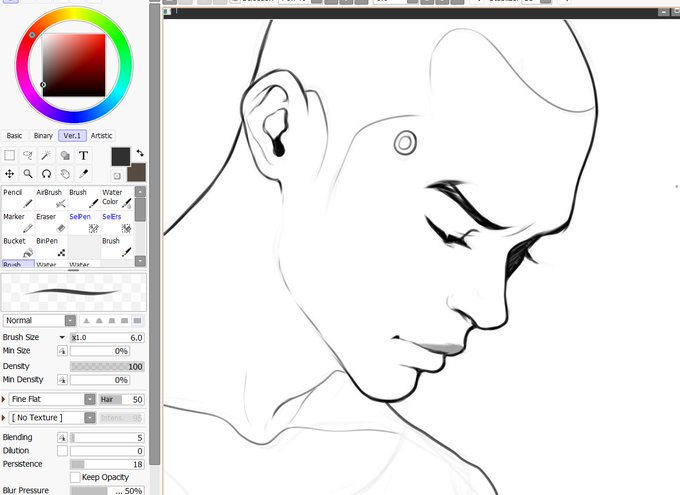The width and height of the screenshot is (680, 495).
Task: Toggle pressure control for Min Density
Action: point(62,380)
